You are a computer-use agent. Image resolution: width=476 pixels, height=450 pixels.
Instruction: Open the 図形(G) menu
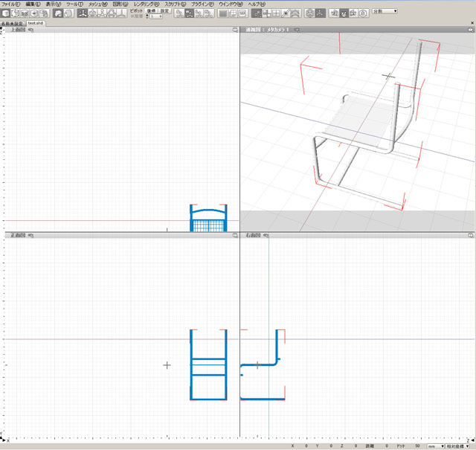click(120, 4)
